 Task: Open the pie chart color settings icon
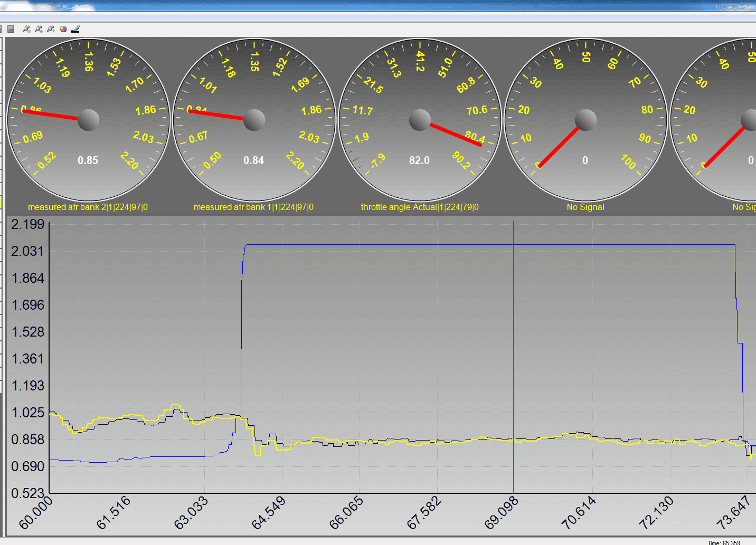[63, 29]
